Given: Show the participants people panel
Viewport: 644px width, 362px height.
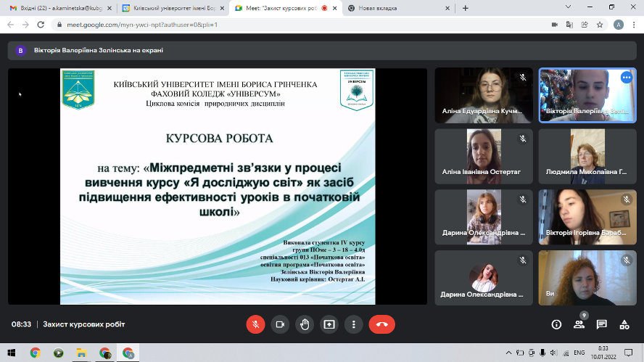Looking at the screenshot, I should (x=579, y=324).
